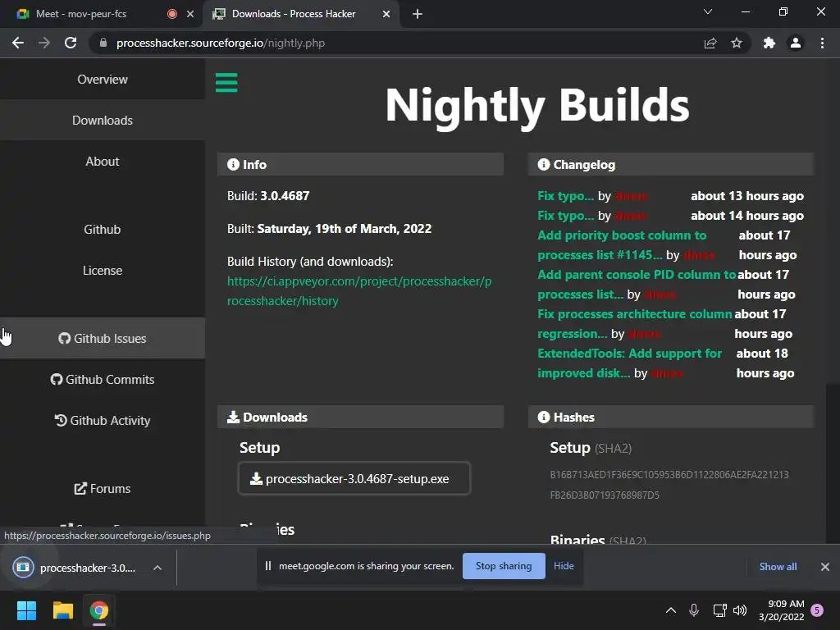Open the 'Fix typo...' 14 hours ago commit

(565, 216)
